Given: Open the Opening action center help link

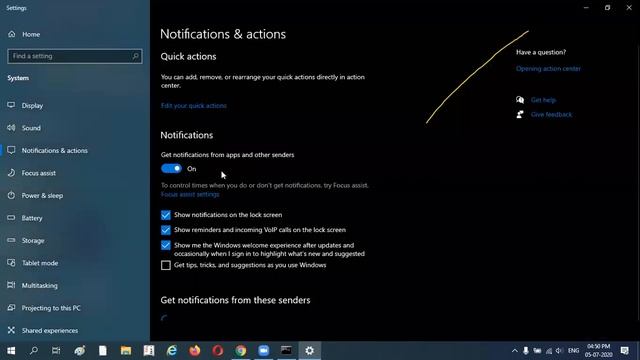Looking at the screenshot, I should [x=548, y=69].
